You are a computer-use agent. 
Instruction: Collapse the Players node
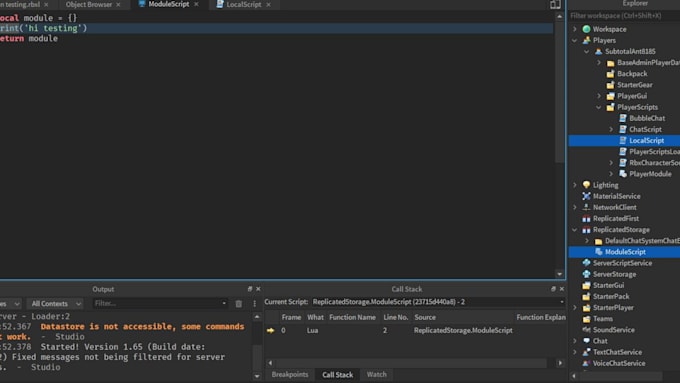[575, 40]
